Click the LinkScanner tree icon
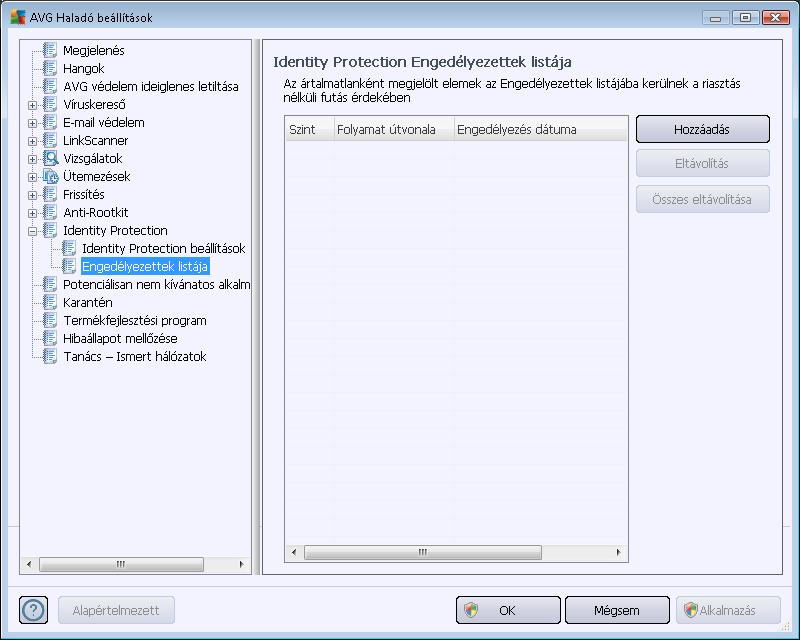800x640 pixels. (50, 140)
